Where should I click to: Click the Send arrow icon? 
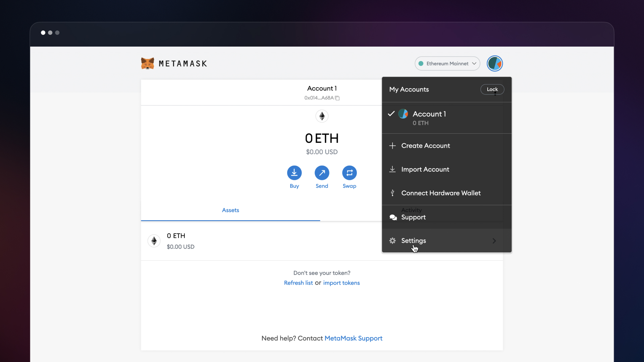pos(322,173)
